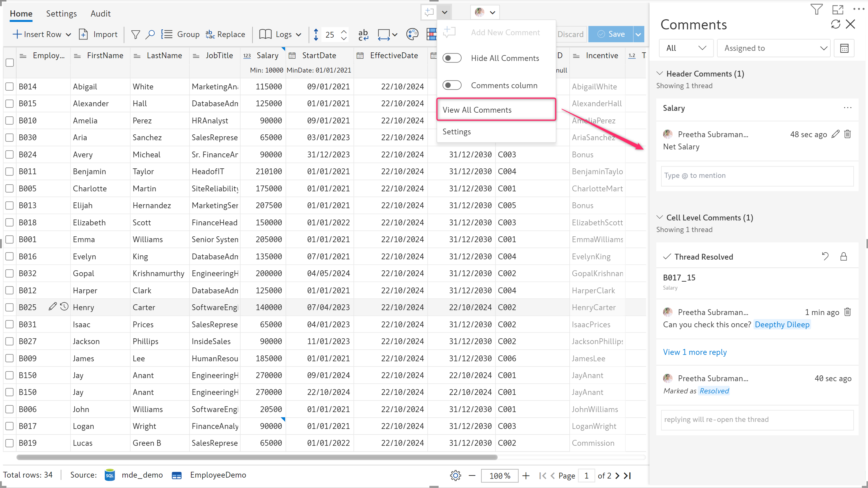Open the search magnifier tool
Screen dimensions: 868x488
pyautogui.click(x=150, y=34)
